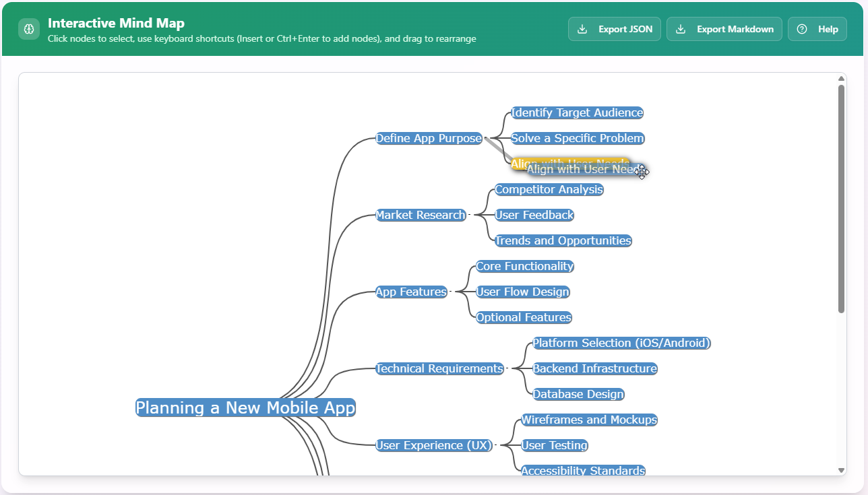Select the User Experience (UX) node
This screenshot has height=495, width=868.
click(x=433, y=445)
